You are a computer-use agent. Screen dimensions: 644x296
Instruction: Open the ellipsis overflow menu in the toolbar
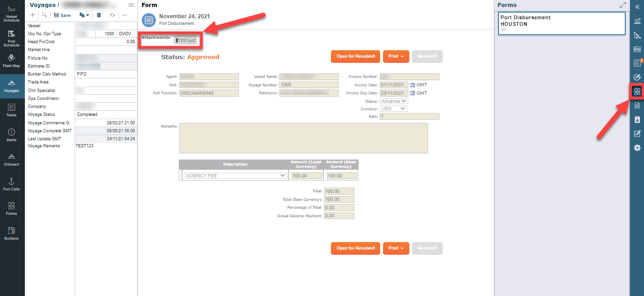click(x=124, y=15)
